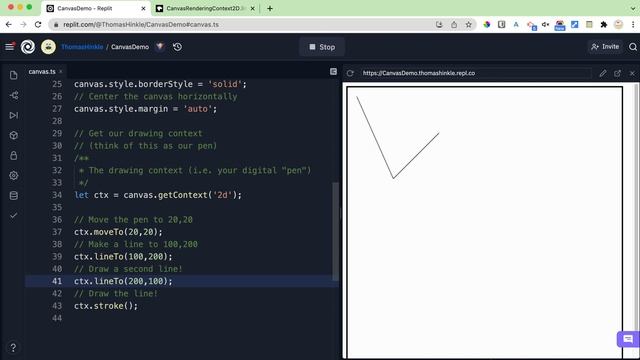Go forward in the browser
The image size is (640, 360).
[x=23, y=24]
